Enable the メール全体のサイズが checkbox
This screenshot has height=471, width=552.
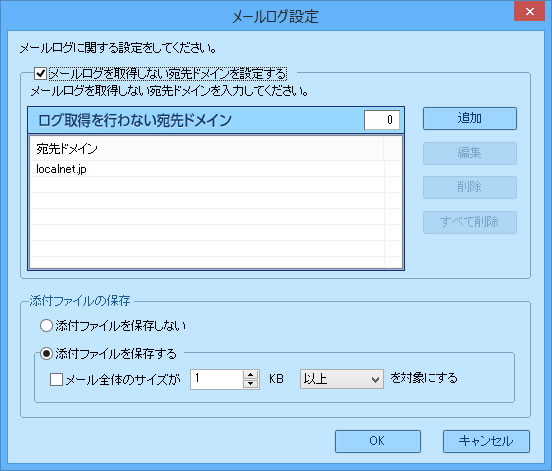tap(56, 379)
